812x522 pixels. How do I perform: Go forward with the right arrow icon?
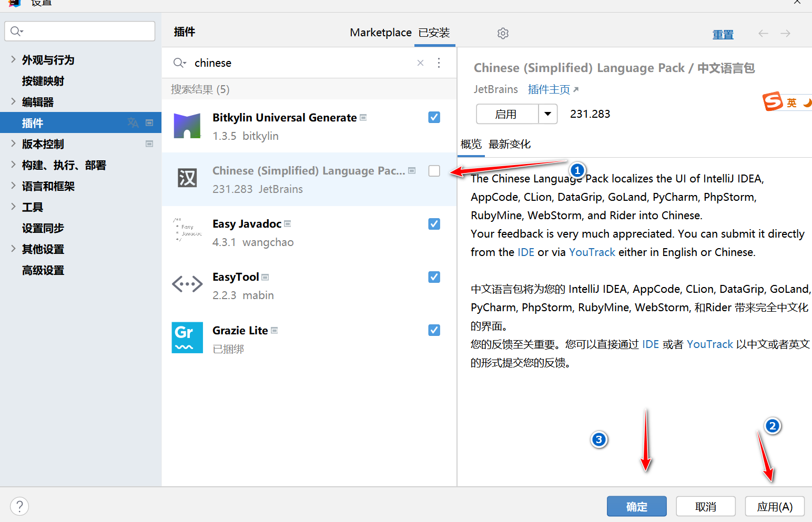785,33
